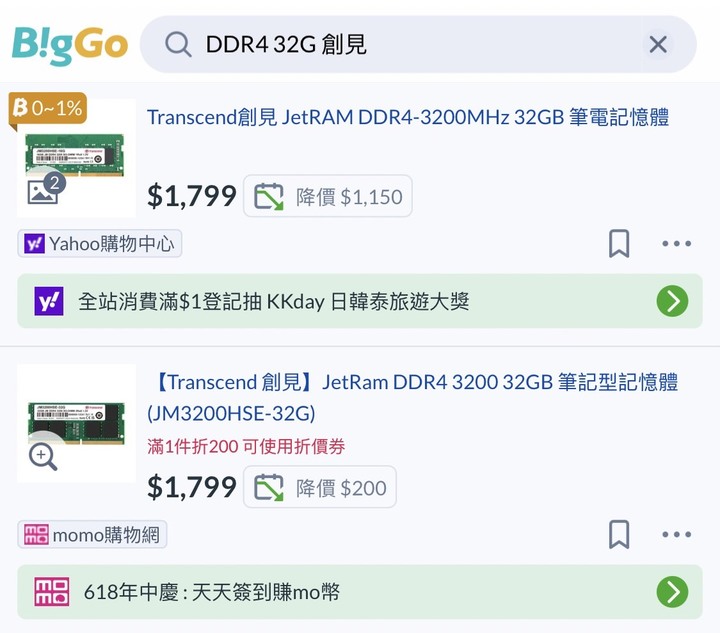Click the Yahoo購物中心 store tag

pyautogui.click(x=100, y=244)
